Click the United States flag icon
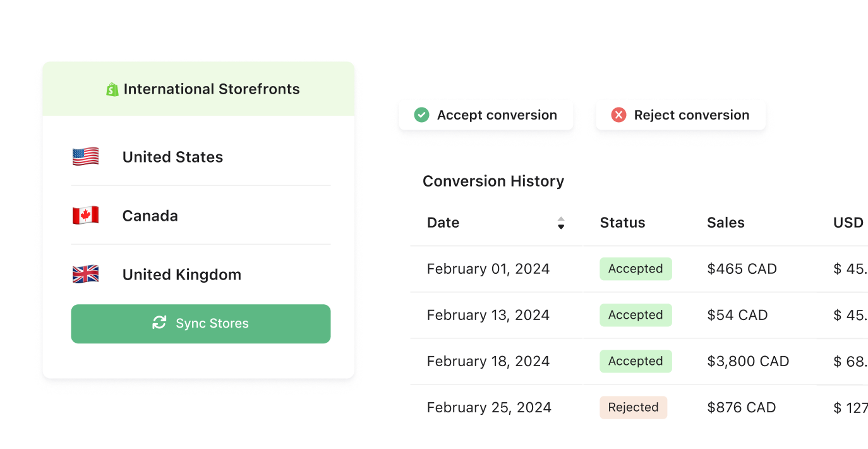 click(85, 157)
